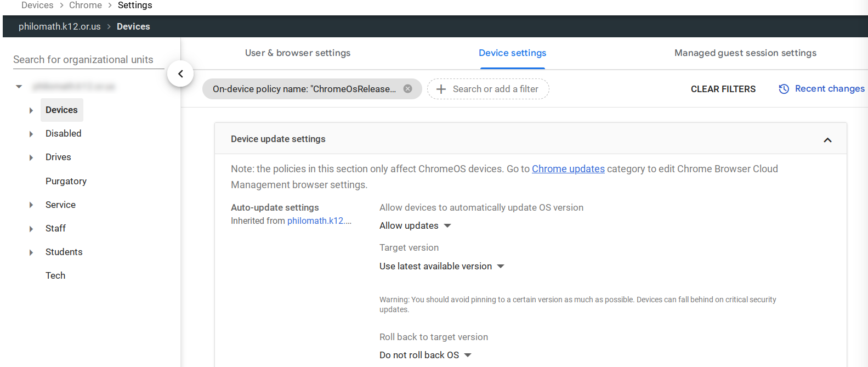Expand the Service organizational unit
868x367 pixels.
tap(31, 205)
